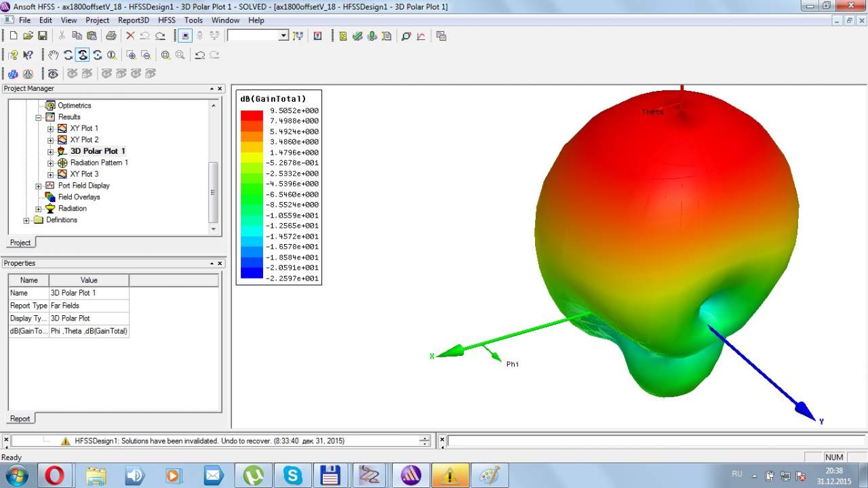Open the HFSS menu
Viewport: 868px width, 488px height.
coord(167,20)
